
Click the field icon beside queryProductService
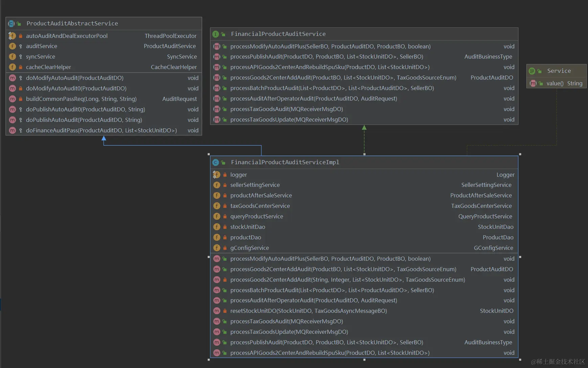217,216
